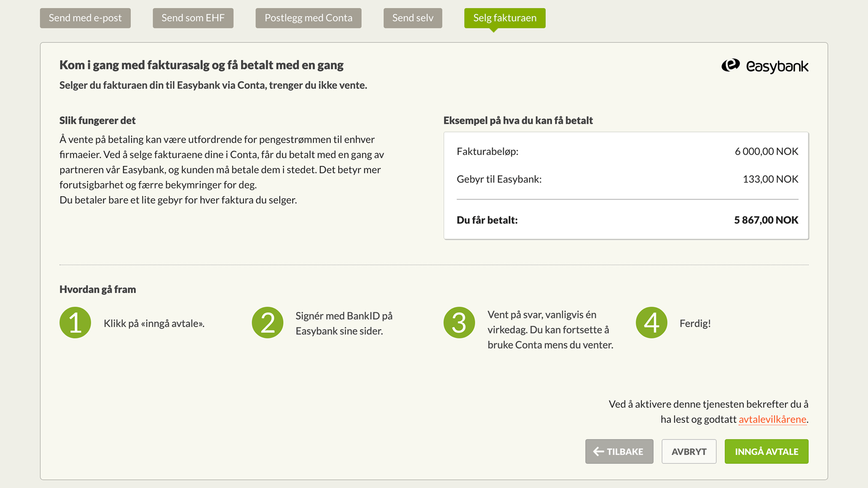
Task: Click the Vent på svar step text
Action: [550, 329]
